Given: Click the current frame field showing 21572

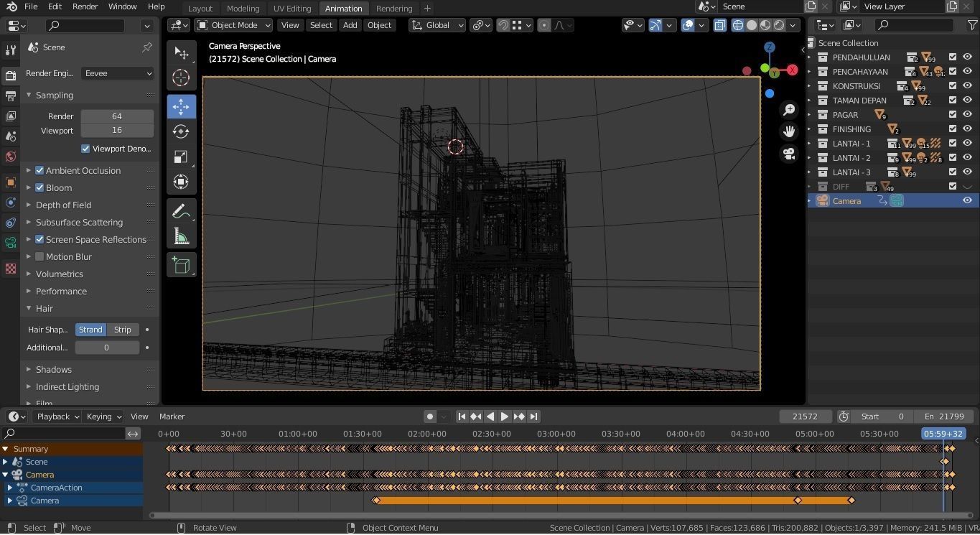Looking at the screenshot, I should [x=805, y=417].
